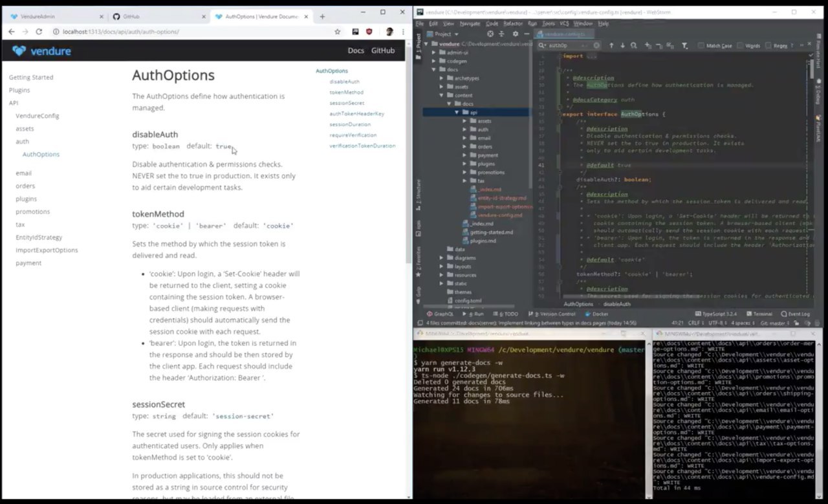Click the Chrome back arrow

11,31
